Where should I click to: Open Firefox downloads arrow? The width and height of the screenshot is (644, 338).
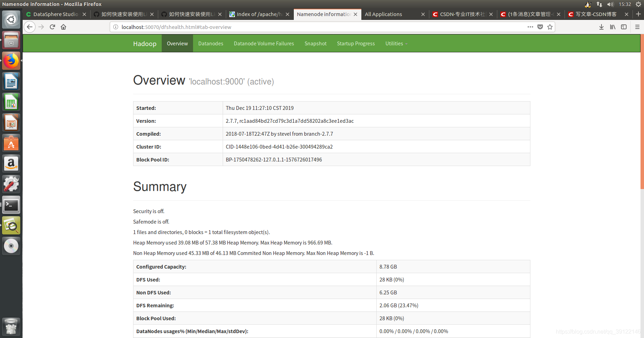[x=601, y=27]
